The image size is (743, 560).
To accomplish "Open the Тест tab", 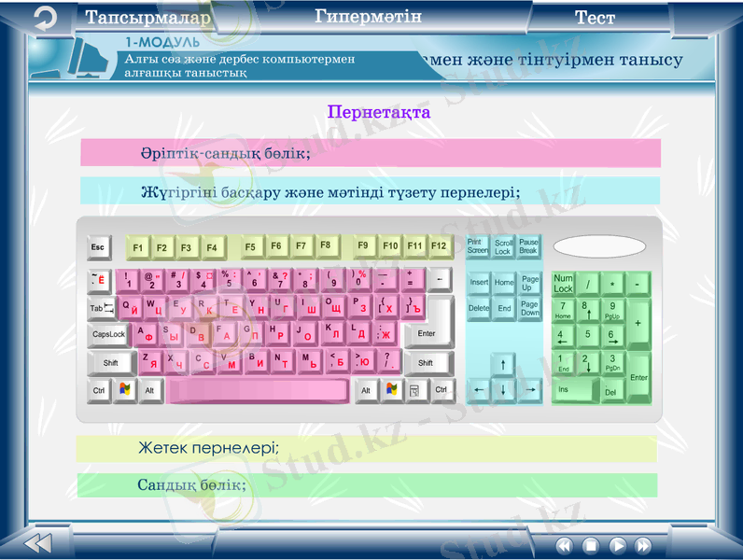I will [x=595, y=18].
